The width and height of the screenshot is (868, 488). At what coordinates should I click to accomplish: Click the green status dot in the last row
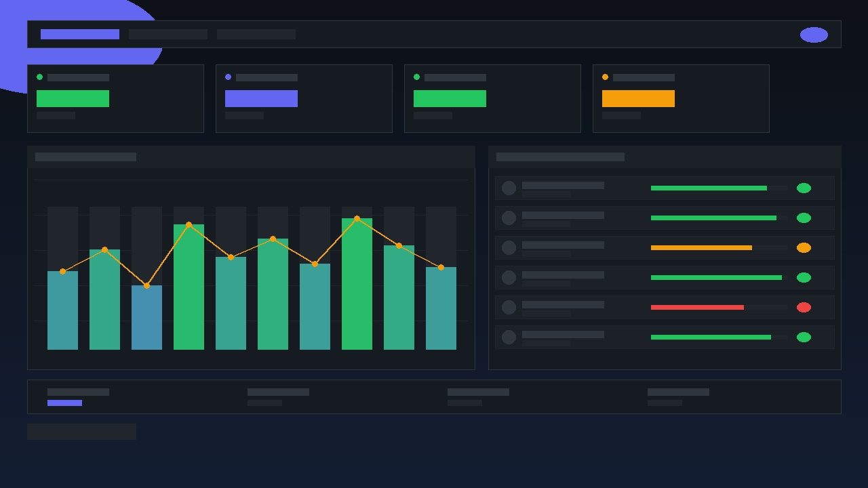point(804,337)
